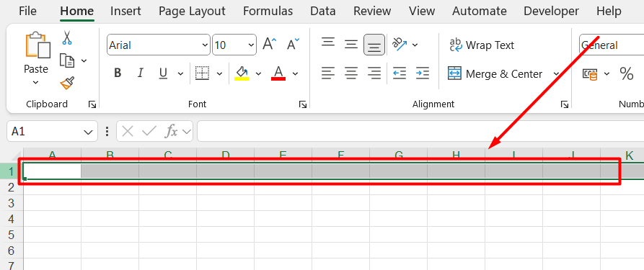Click the Cancel X in formula bar
The image size is (644, 270).
point(128,131)
